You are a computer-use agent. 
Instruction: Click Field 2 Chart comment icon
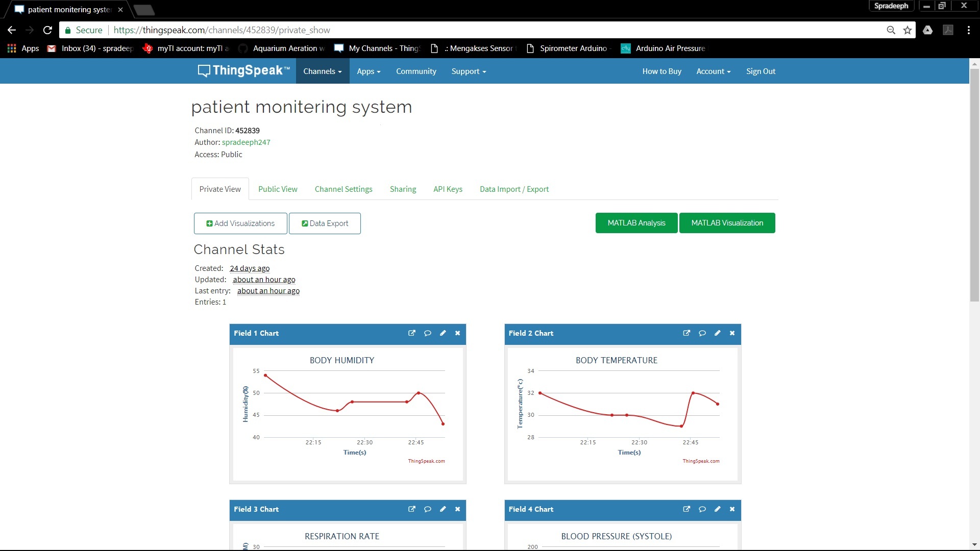tap(702, 333)
